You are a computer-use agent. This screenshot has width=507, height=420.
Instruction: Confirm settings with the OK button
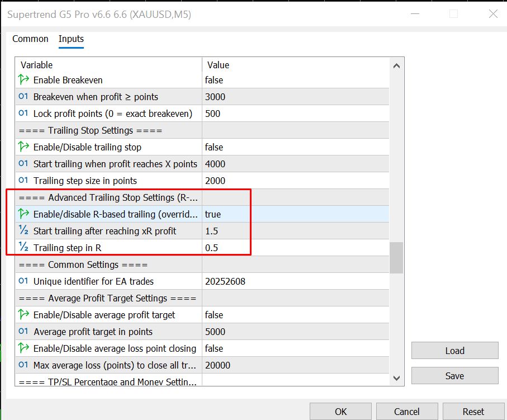[x=340, y=411]
